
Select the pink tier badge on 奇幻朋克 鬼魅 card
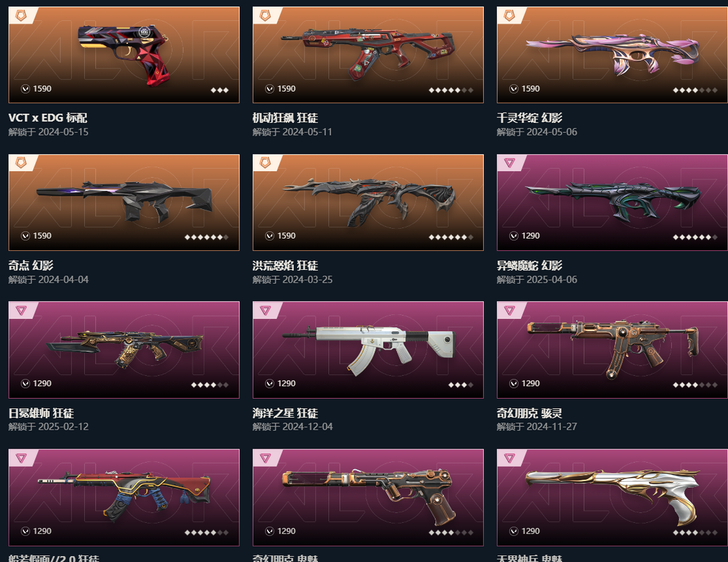[265, 458]
